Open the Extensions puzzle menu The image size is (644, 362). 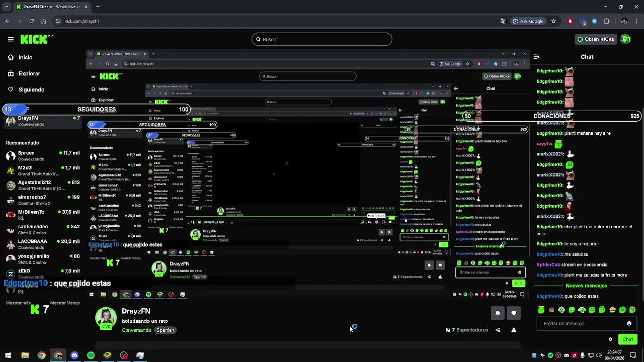[x=606, y=21]
